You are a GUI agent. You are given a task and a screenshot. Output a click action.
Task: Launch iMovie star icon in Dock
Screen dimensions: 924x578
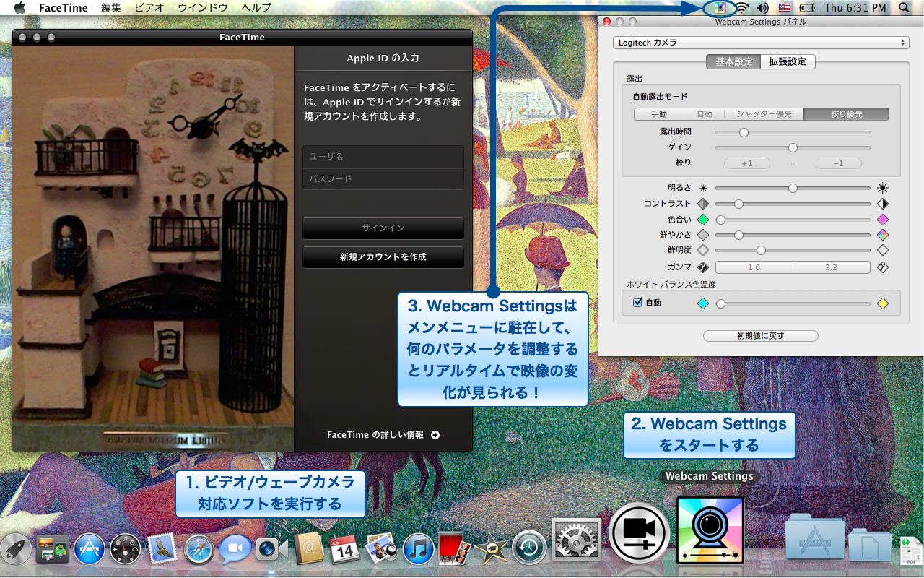tap(492, 550)
